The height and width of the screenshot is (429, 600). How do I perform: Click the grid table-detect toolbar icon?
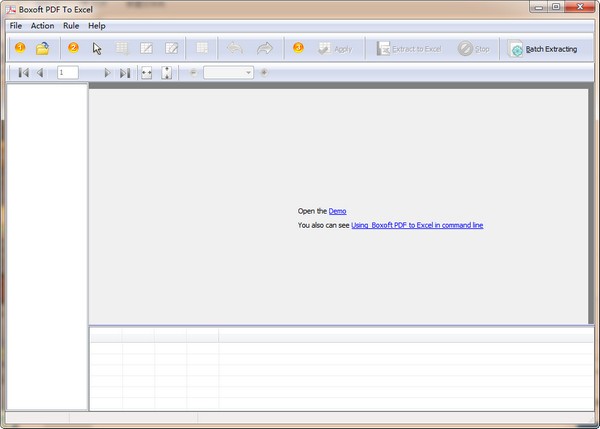point(122,49)
